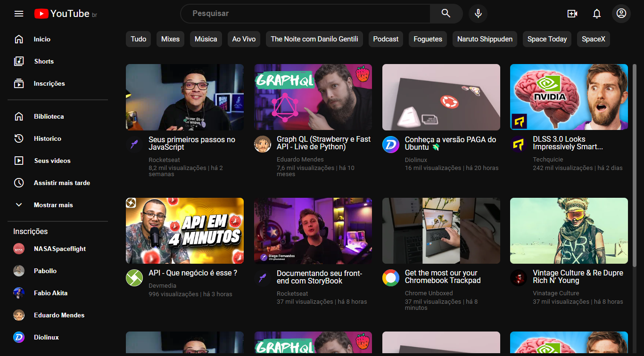Click Chrome Unboxed avatar icon
644x356 pixels.
(391, 278)
